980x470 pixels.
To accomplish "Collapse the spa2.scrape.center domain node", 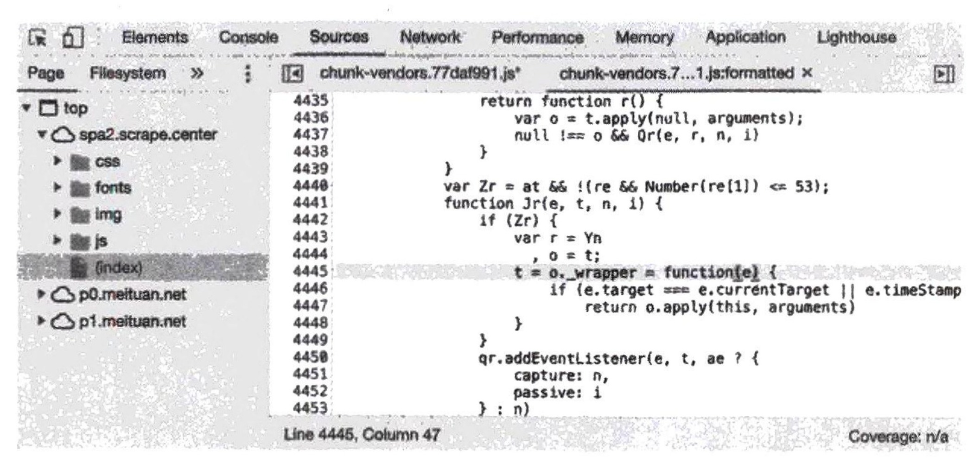I will [42, 134].
